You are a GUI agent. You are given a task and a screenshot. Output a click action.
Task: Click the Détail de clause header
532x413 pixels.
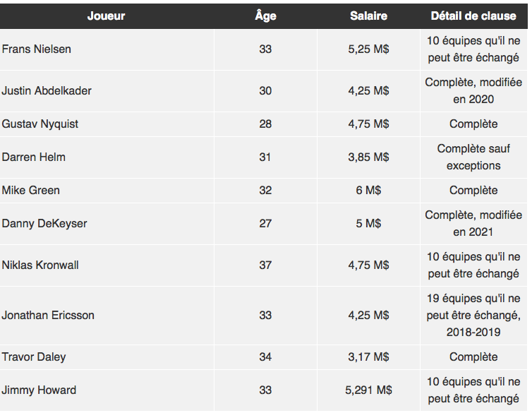point(473,16)
